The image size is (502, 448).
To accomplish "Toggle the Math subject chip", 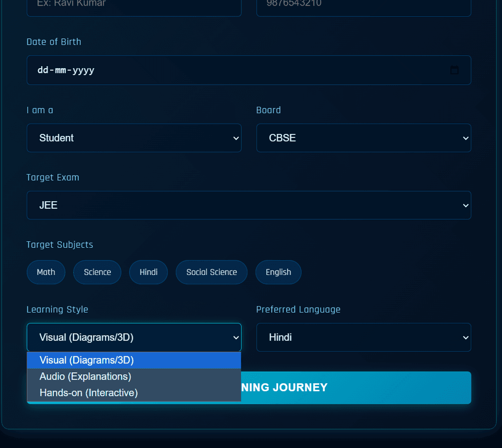I will 46,272.
